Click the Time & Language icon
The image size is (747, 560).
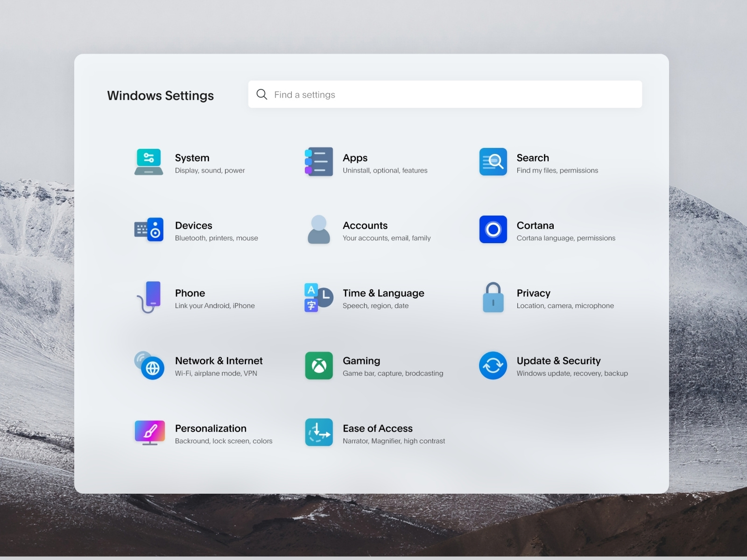(x=317, y=297)
